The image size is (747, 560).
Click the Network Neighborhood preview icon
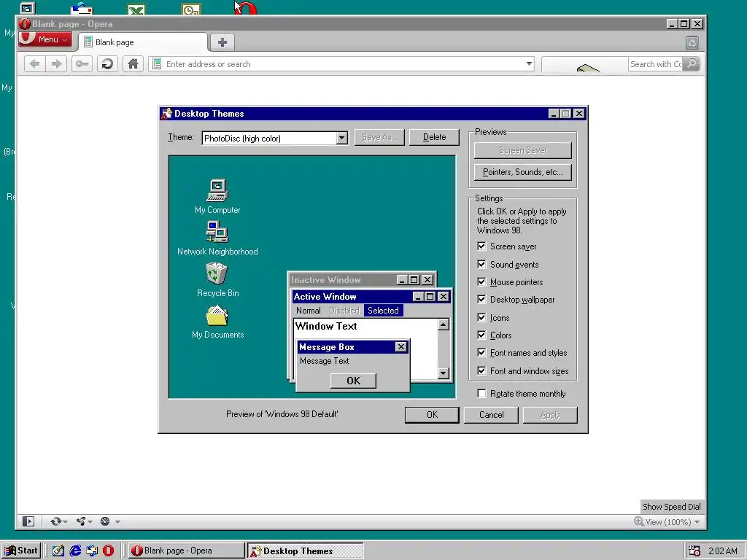click(217, 232)
